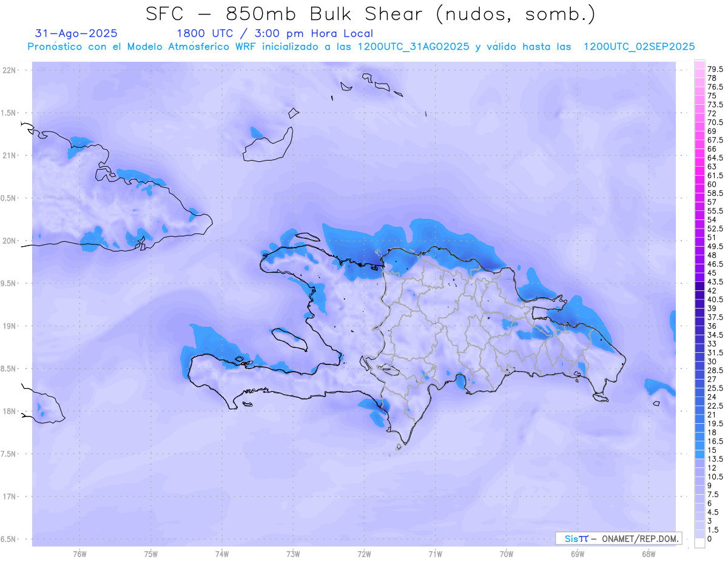Click the color scale value '30'
728x562 pixels.
point(712,361)
